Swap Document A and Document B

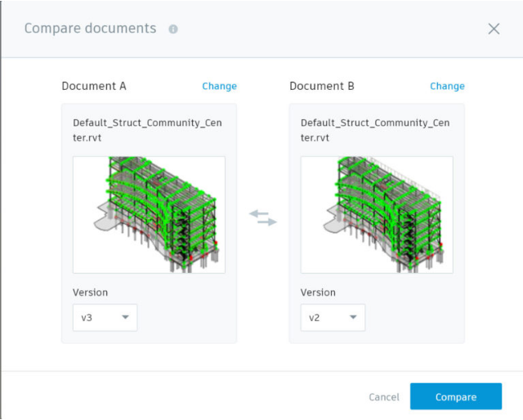point(263,217)
